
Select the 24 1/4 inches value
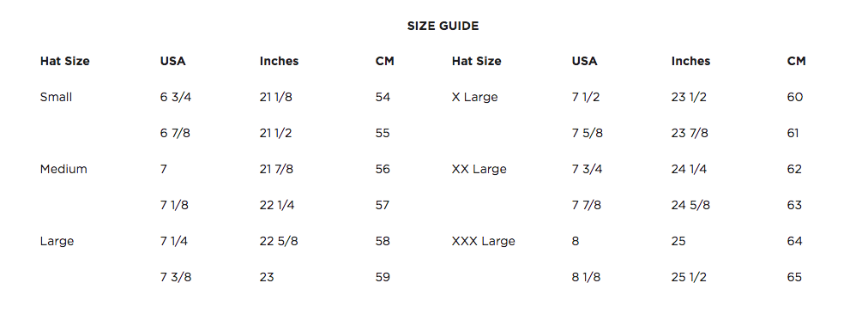click(x=690, y=169)
